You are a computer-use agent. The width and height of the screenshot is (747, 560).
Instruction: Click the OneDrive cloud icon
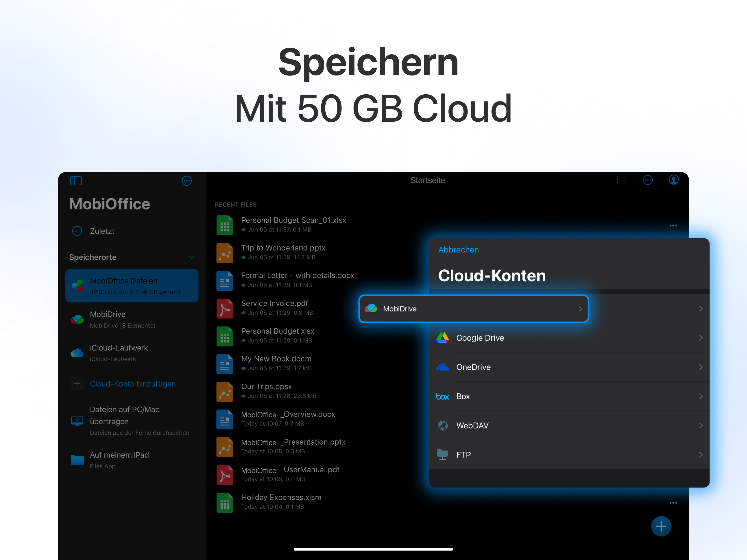[442, 367]
